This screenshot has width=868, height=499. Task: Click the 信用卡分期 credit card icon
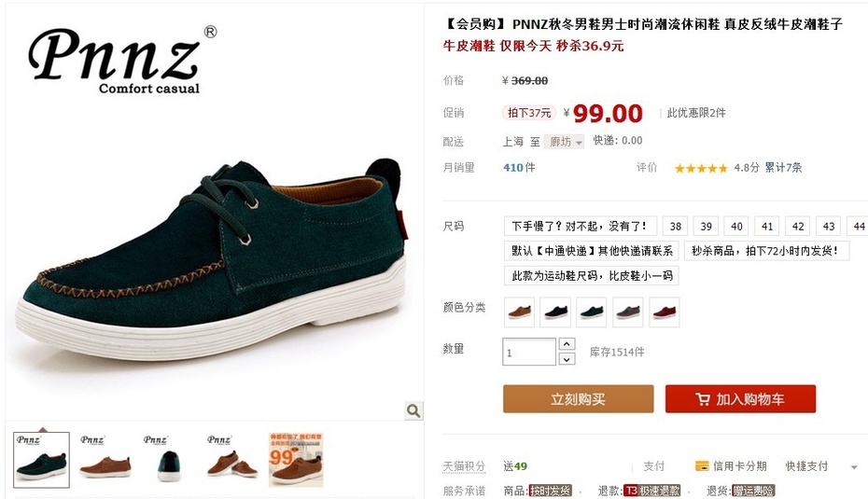point(702,465)
